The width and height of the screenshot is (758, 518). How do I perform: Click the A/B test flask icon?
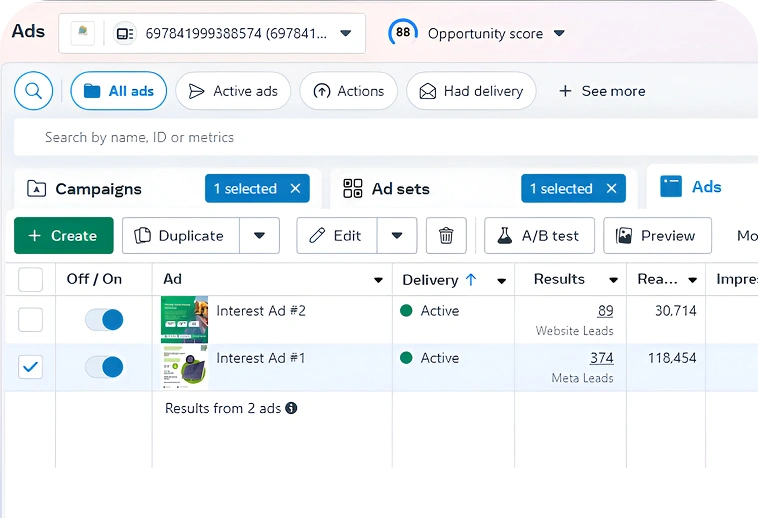click(505, 236)
